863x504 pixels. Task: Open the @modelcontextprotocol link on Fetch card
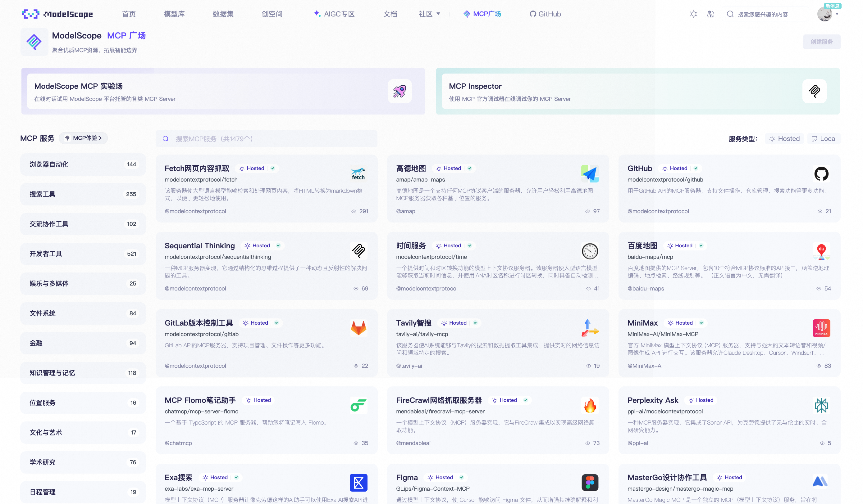tap(195, 211)
